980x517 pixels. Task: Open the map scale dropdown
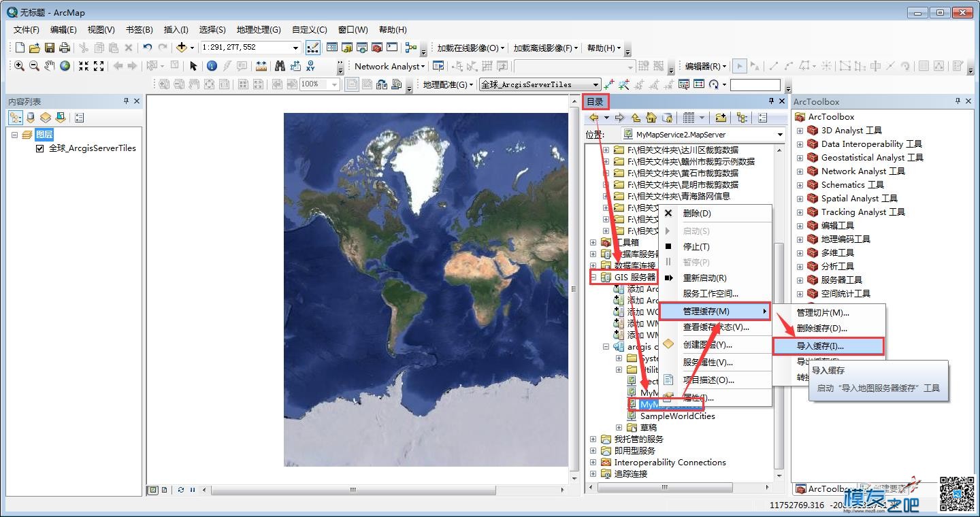296,48
